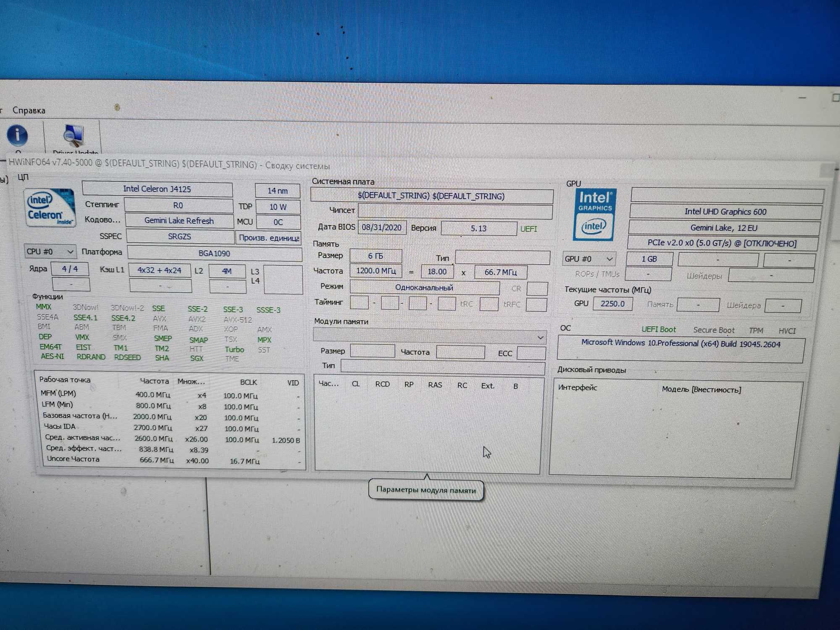This screenshot has width=840, height=630.
Task: Select the LFM (Min) operating point row
Action: (171, 406)
